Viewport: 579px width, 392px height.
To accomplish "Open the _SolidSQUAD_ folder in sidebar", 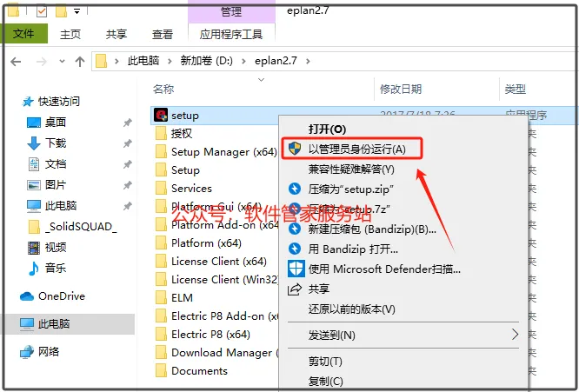I will [81, 226].
